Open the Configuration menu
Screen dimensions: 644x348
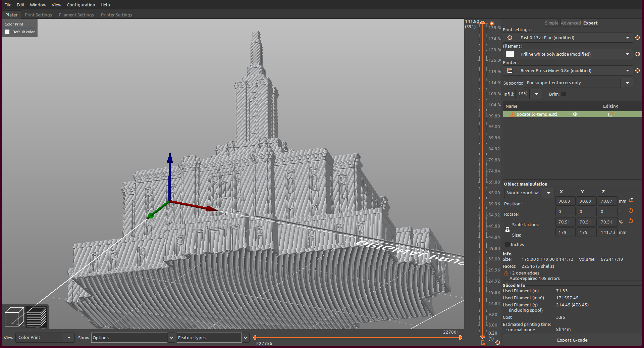click(81, 5)
